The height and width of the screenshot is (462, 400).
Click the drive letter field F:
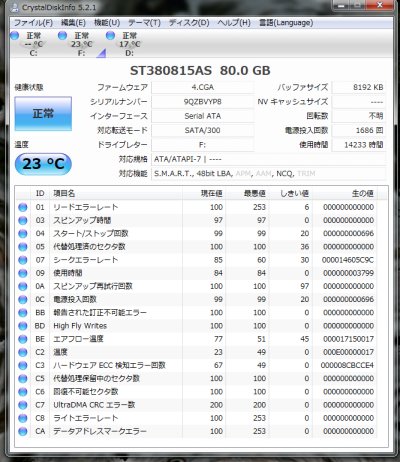click(203, 145)
